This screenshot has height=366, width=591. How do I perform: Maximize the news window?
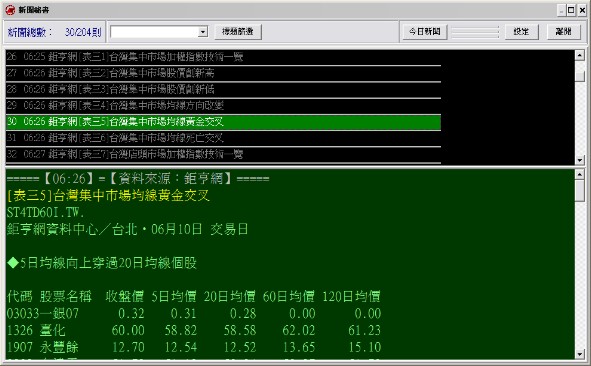571,10
